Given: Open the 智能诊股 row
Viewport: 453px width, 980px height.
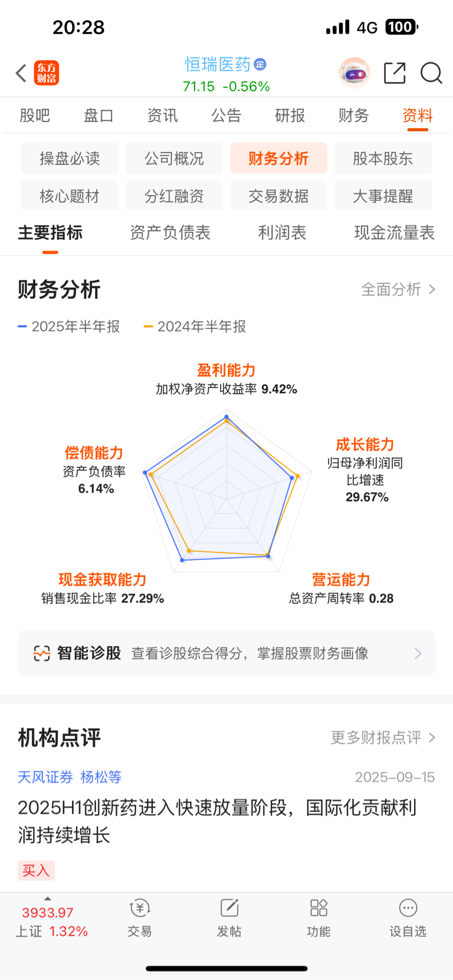Looking at the screenshot, I should pos(226,653).
